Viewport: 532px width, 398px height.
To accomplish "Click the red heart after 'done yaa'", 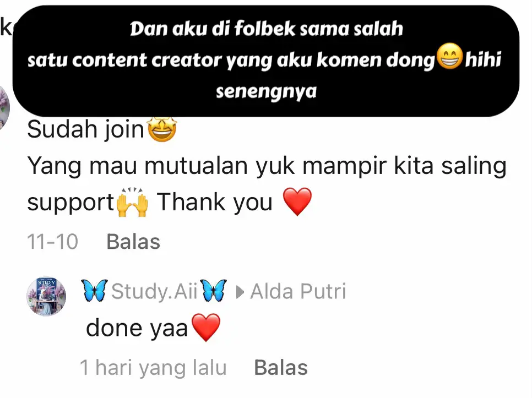I will 205,327.
